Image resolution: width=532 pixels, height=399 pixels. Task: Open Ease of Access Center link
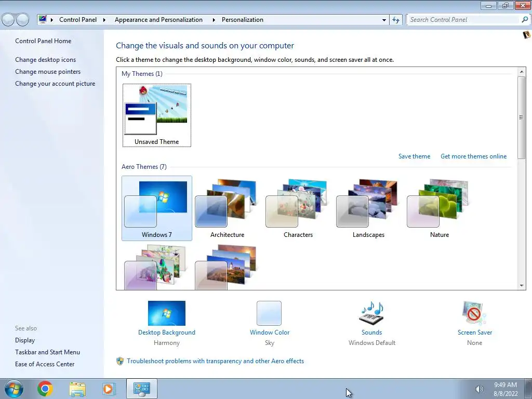click(x=45, y=364)
